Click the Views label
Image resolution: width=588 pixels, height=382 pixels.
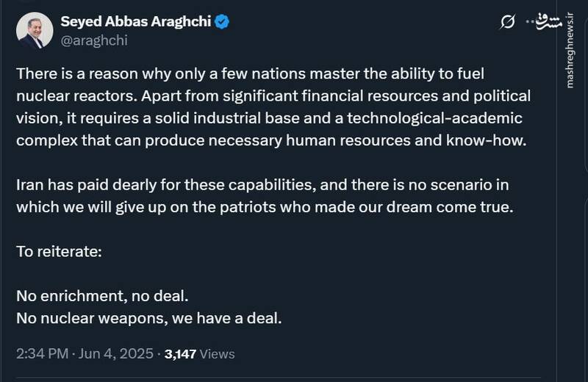click(218, 353)
